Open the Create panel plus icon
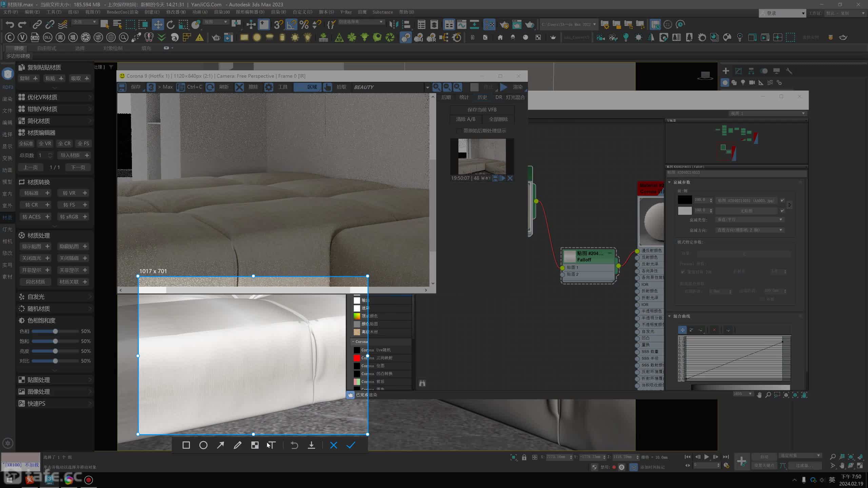This screenshot has height=488, width=868. (726, 71)
